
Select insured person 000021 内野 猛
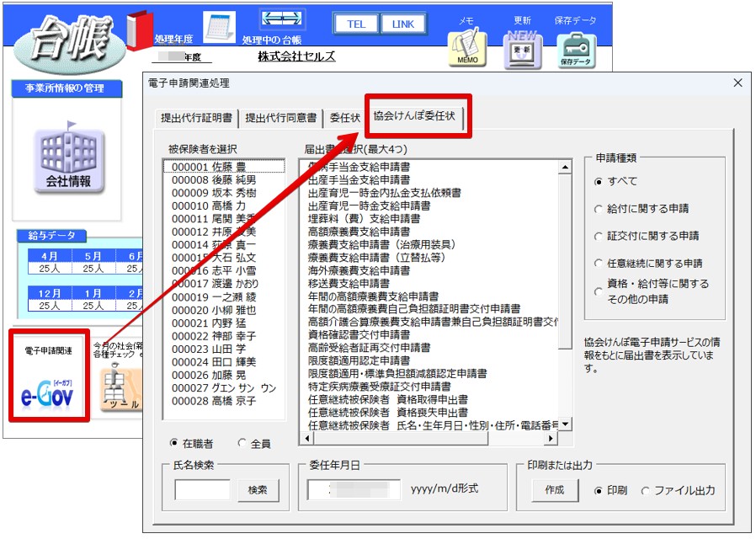pos(224,323)
